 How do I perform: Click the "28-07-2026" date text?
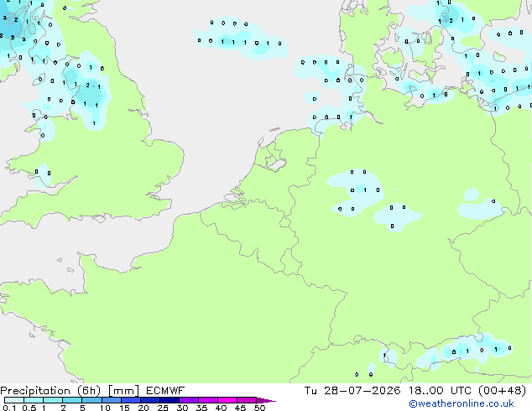(362, 391)
